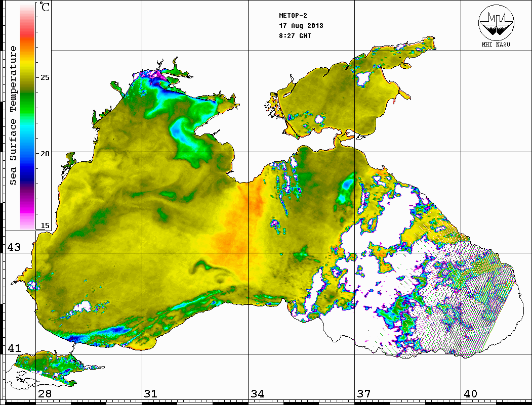Viewport: 532px width, 405px height.
Task: Click latitude label 43
Action: click(14, 247)
